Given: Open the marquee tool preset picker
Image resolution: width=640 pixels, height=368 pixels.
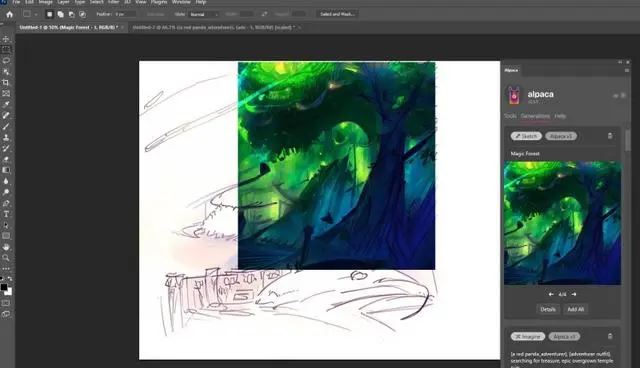Looking at the screenshot, I should pyautogui.click(x=30, y=14).
